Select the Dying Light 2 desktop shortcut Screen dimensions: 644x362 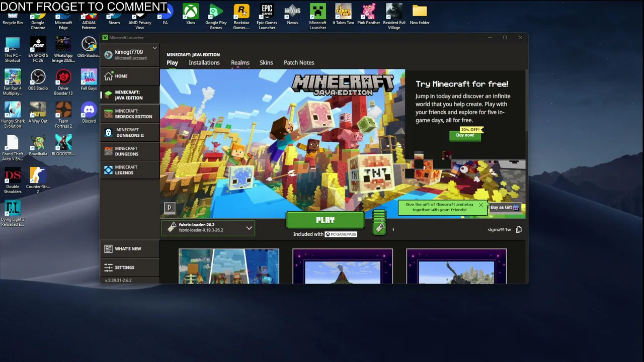13,213
